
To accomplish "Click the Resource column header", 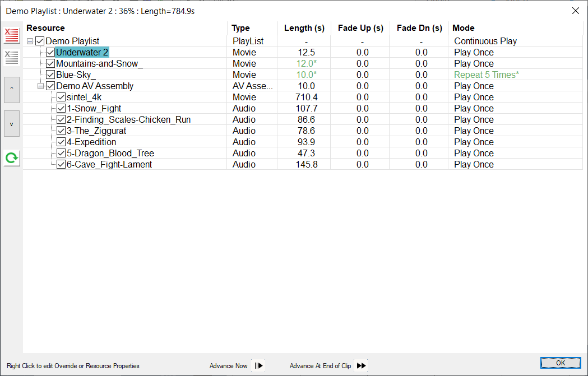I will coord(45,28).
